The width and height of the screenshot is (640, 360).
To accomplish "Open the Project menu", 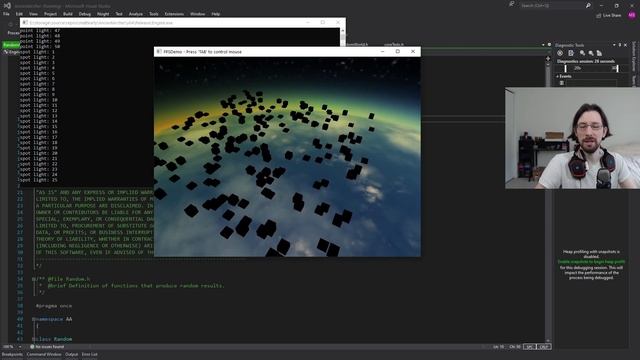I will [x=51, y=14].
